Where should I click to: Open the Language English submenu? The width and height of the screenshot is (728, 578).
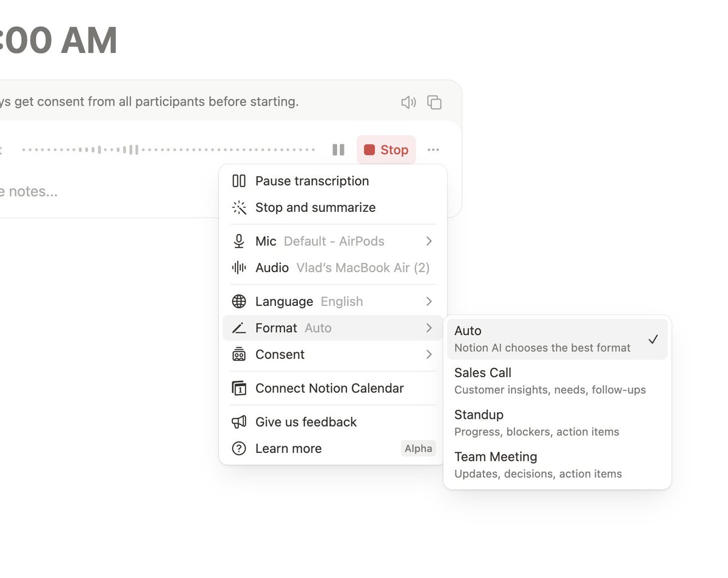pyautogui.click(x=333, y=302)
